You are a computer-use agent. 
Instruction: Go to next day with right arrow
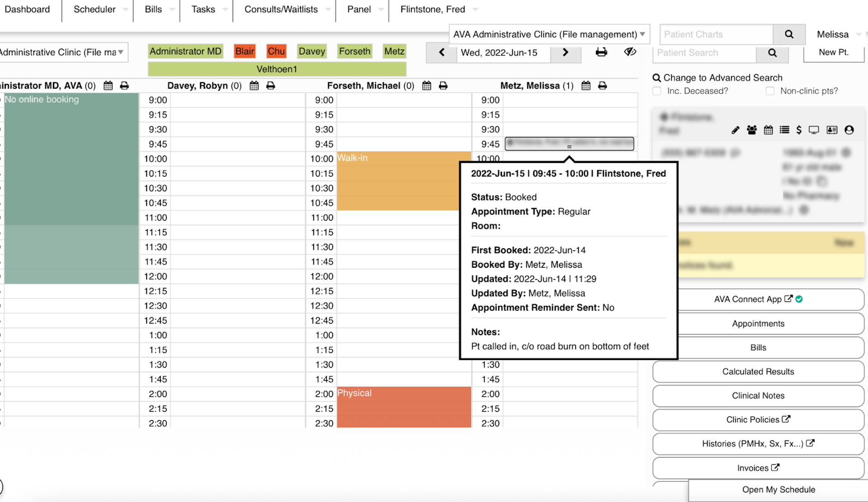click(565, 52)
